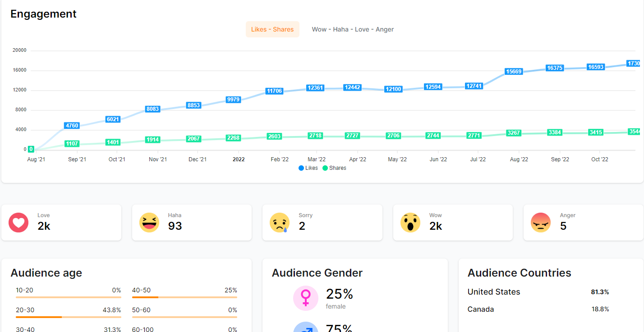The height and width of the screenshot is (332, 644).
Task: Select the 2706 shares data label
Action: coord(393,136)
